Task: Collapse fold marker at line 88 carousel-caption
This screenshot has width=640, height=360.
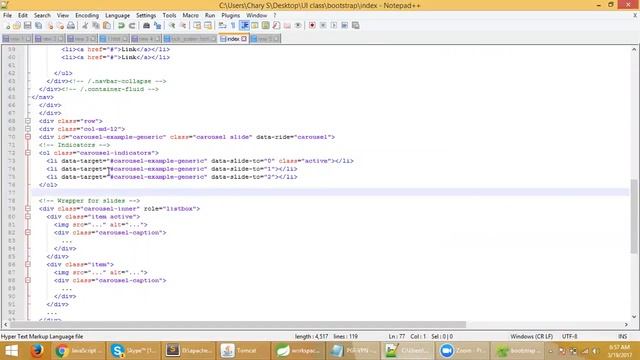Action: [28, 280]
